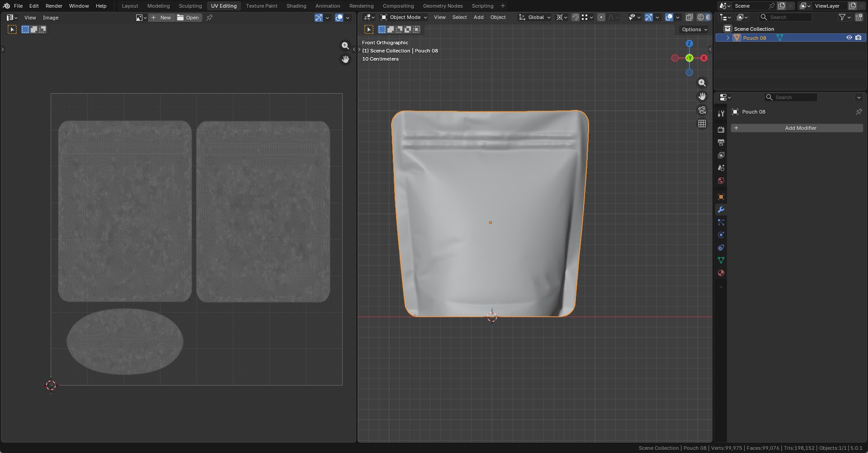Open the outliner filter dropdown

[x=844, y=17]
